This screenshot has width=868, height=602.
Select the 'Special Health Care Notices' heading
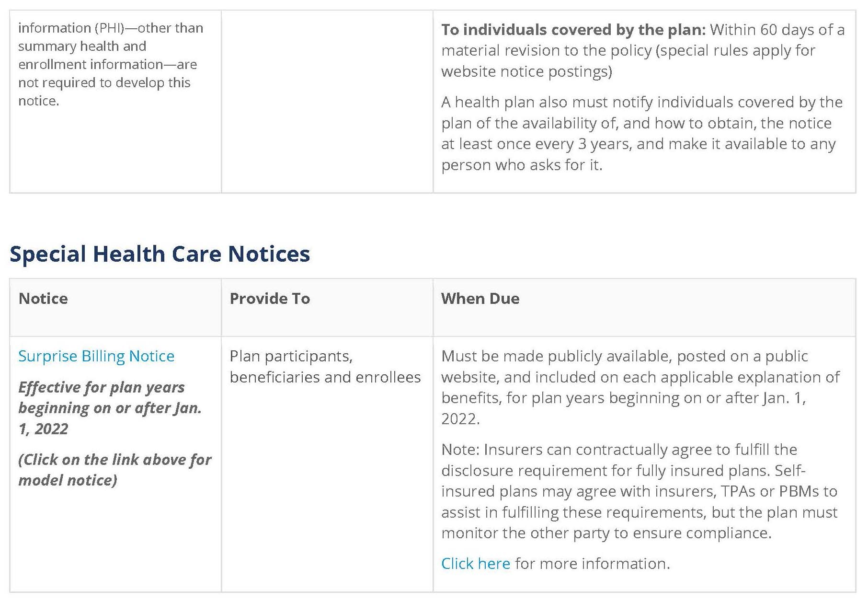[160, 254]
